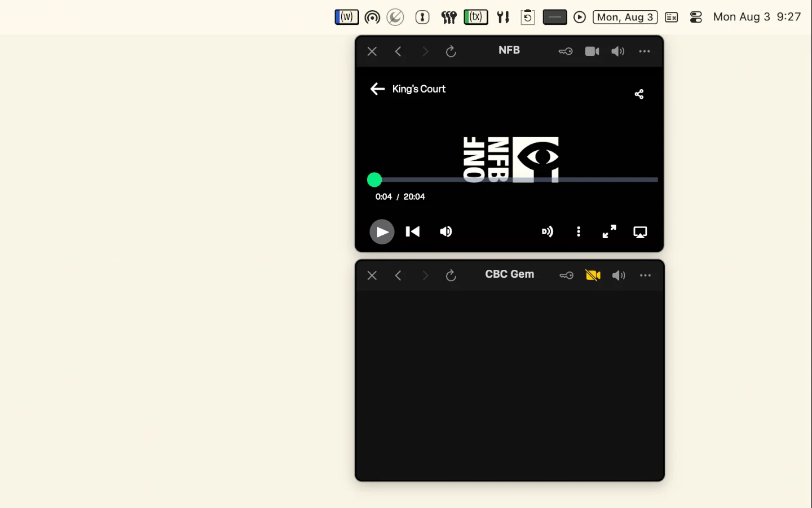The image size is (812, 508).
Task: Open the circled play menu bar icon
Action: [x=580, y=17]
